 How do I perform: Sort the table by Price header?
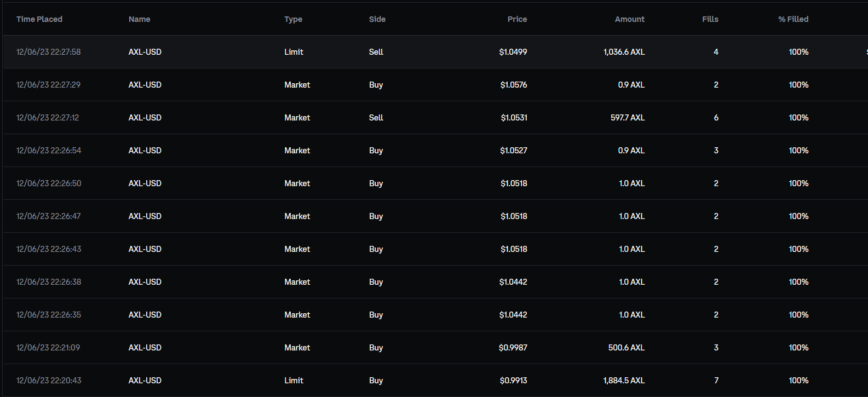(517, 19)
